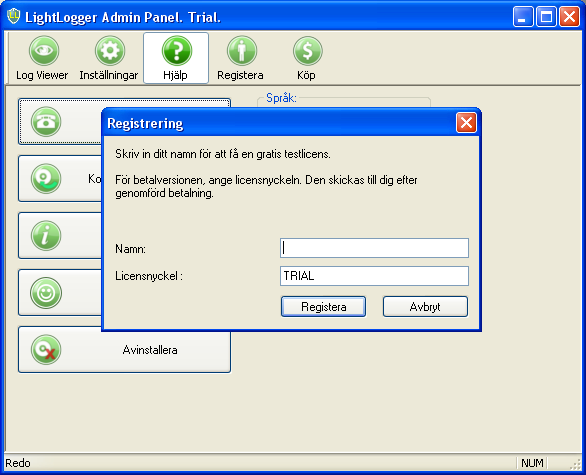
Task: Select the Hjälp toolbar tab
Action: (176, 58)
